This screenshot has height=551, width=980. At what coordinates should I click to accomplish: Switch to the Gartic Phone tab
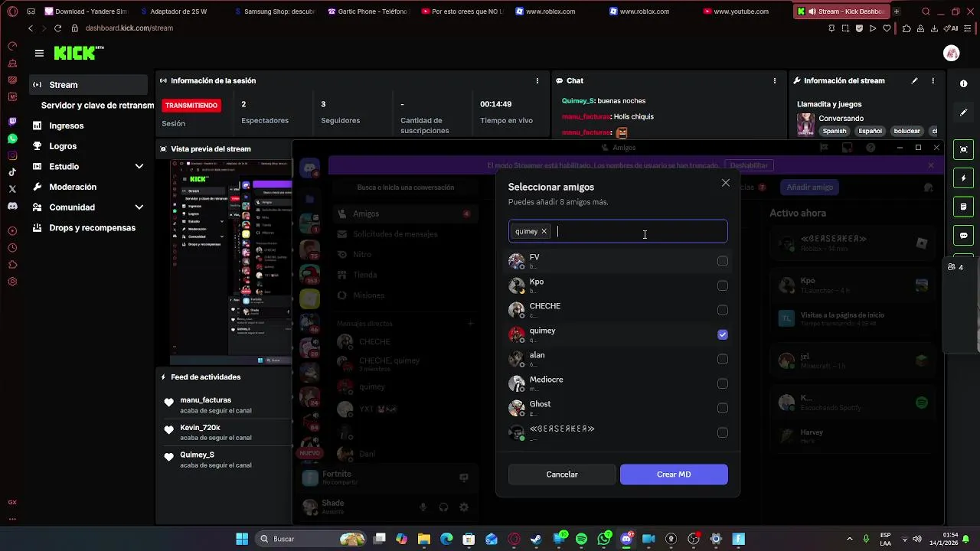tap(368, 11)
